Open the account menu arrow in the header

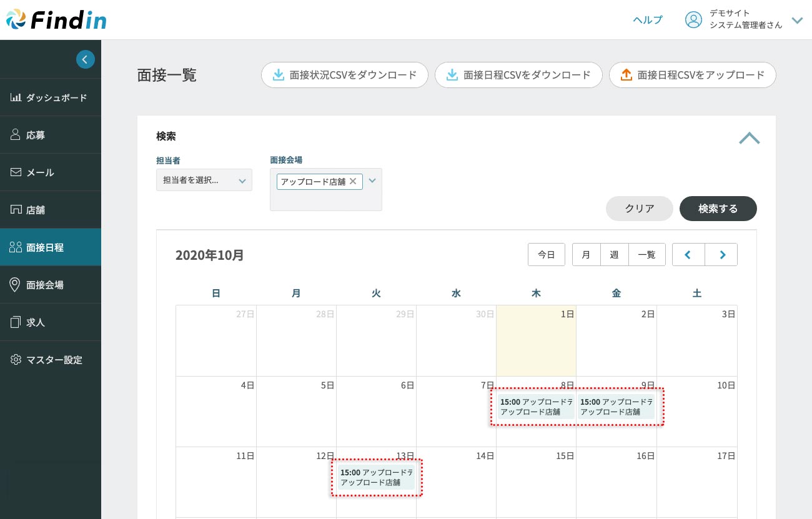pos(797,20)
